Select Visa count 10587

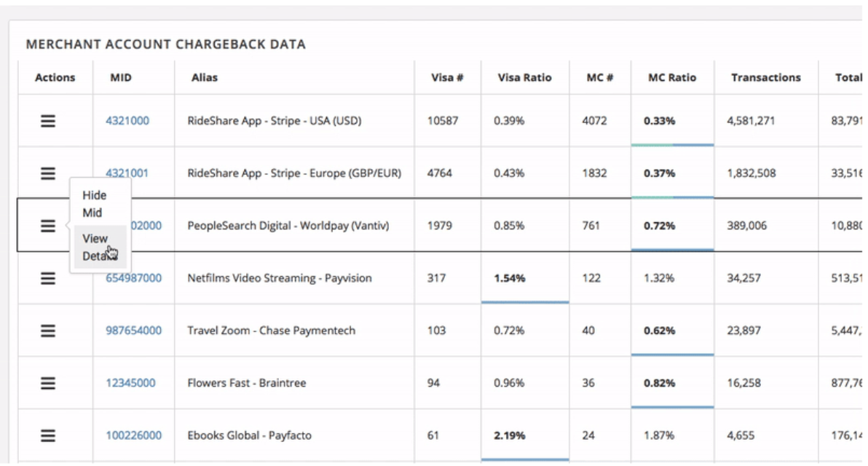click(443, 121)
